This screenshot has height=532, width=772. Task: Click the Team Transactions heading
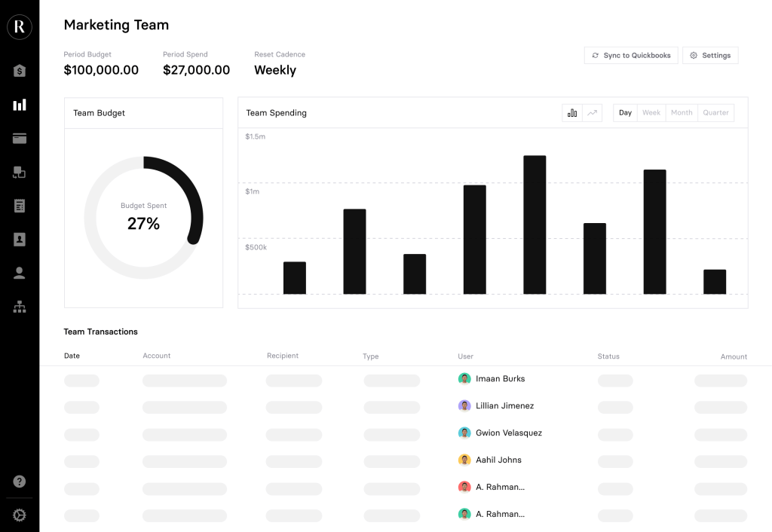tap(101, 332)
